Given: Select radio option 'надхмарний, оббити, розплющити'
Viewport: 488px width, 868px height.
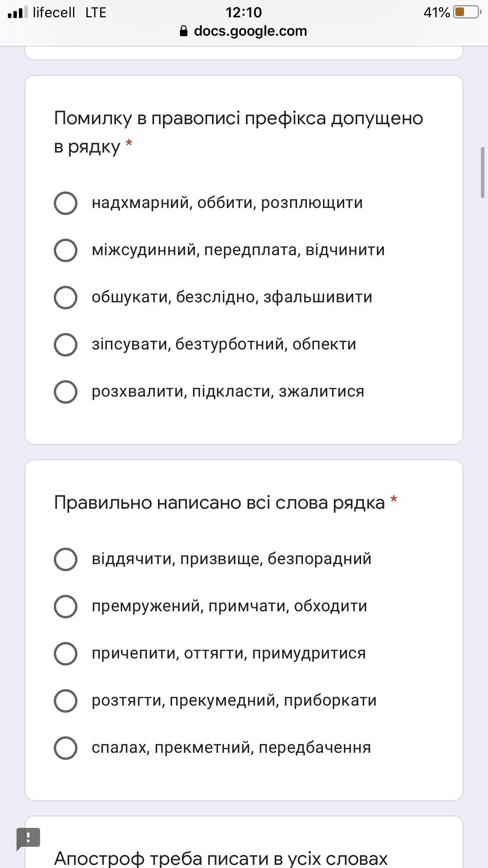Looking at the screenshot, I should pos(66,203).
